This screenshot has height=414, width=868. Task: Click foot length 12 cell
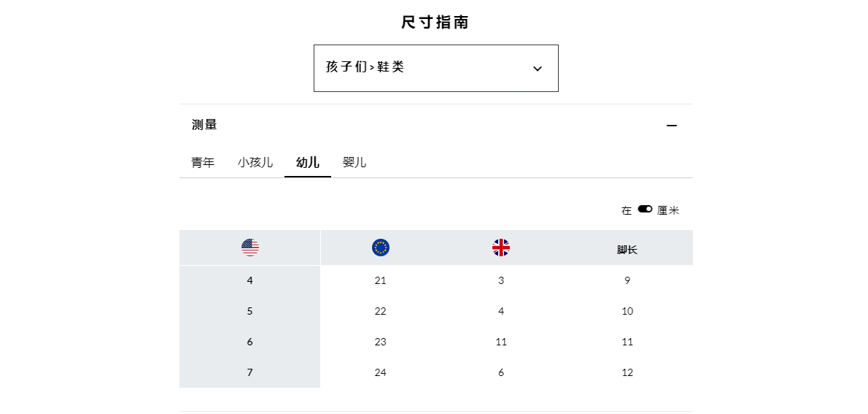point(627,372)
